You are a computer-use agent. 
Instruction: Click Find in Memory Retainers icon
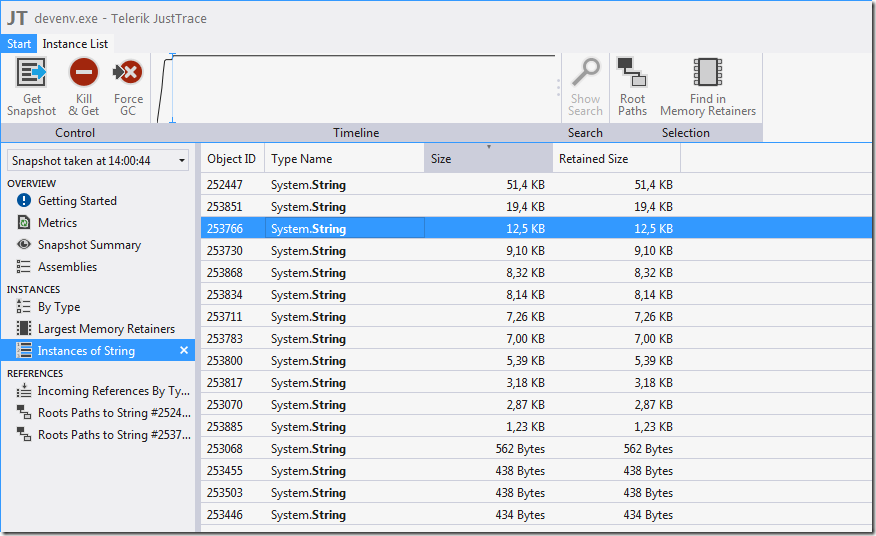point(708,73)
